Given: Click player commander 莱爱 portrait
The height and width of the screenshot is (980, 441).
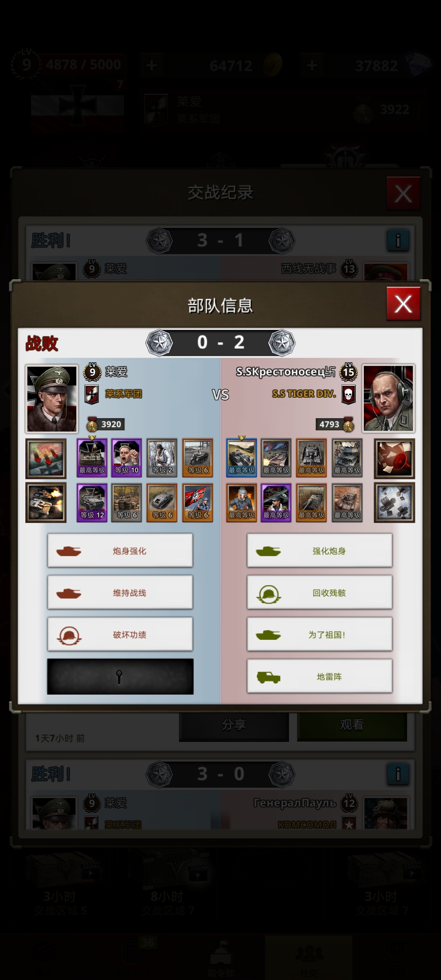Looking at the screenshot, I should click(51, 399).
